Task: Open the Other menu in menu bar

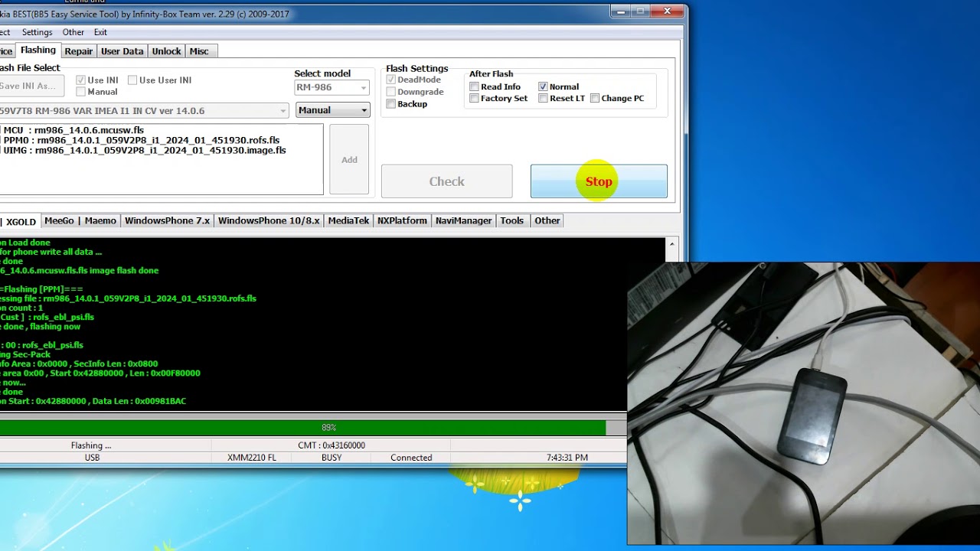Action: 73,32
